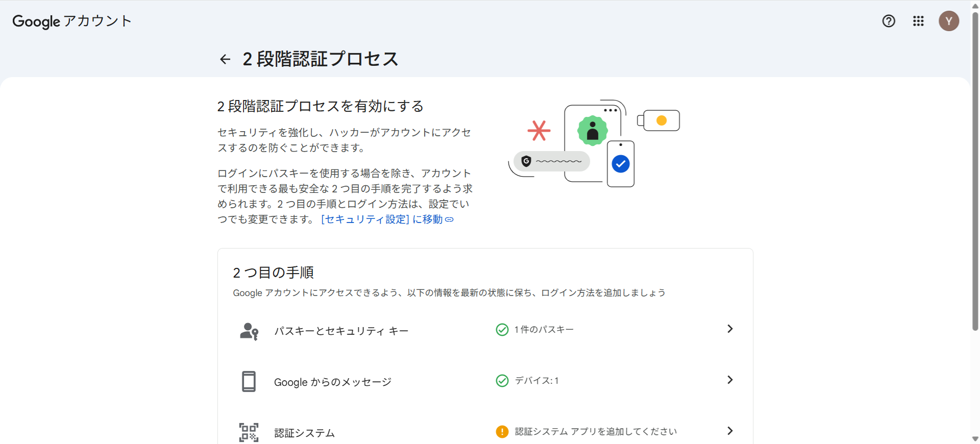Click green checkmark next to 1 件のパスキー

502,330
